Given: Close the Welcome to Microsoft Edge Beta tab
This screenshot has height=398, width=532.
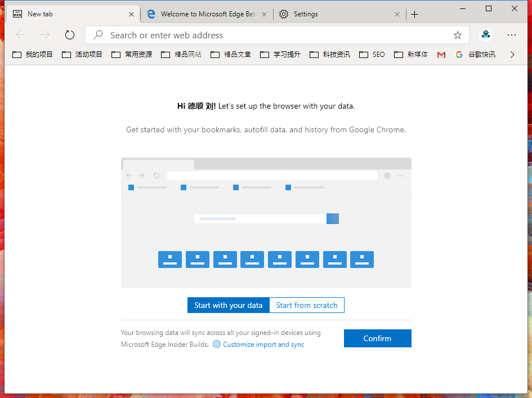Looking at the screenshot, I should pos(264,14).
